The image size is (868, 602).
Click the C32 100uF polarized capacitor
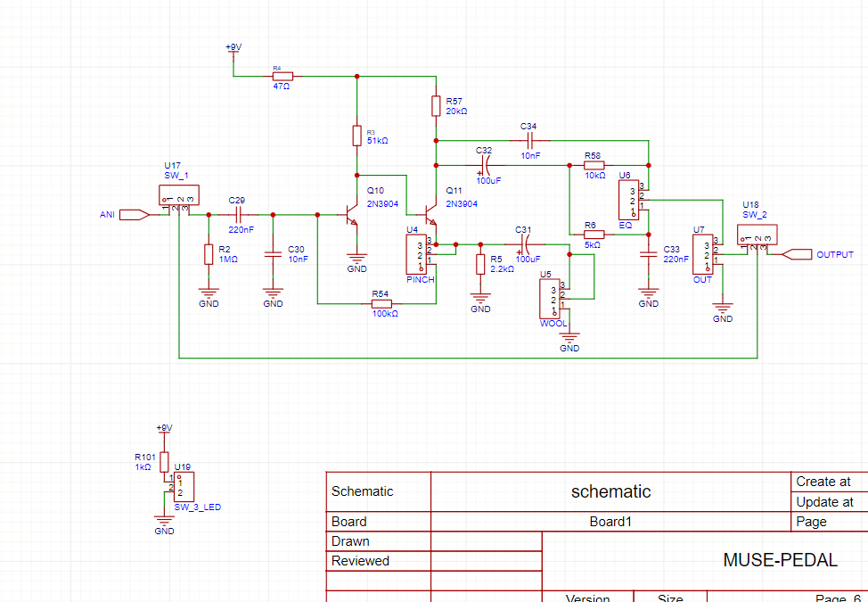[x=488, y=165]
